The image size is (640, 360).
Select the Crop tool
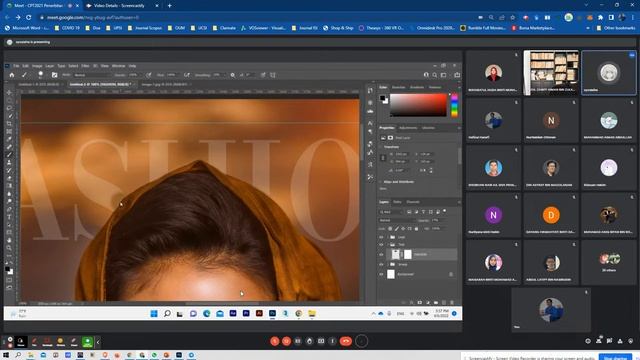pyautogui.click(x=9, y=124)
